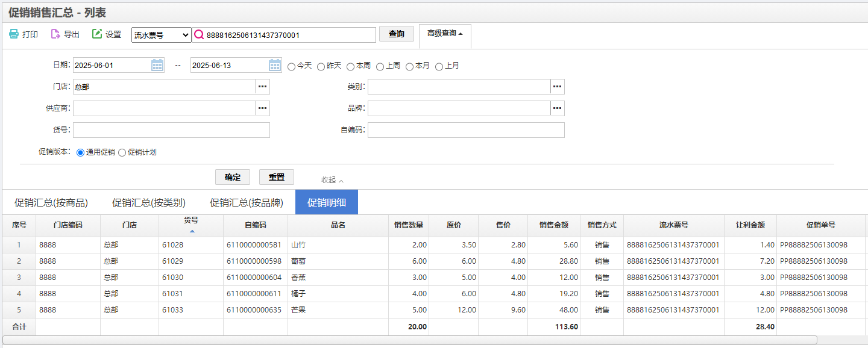Click the 原价 column header
Viewport: 868px width, 348px height.
click(x=454, y=225)
